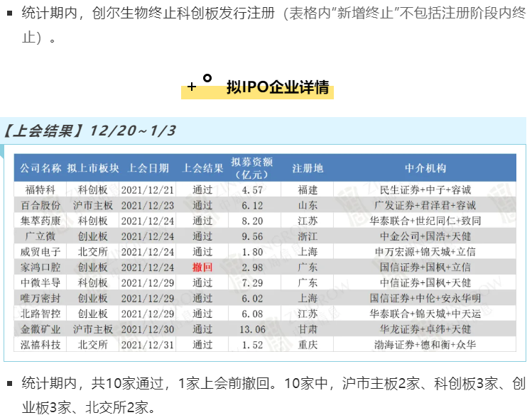Click the intermediaries cell 华泰联合+世纪同仁+致同
Screen dimensions: 532x420
pos(425,221)
